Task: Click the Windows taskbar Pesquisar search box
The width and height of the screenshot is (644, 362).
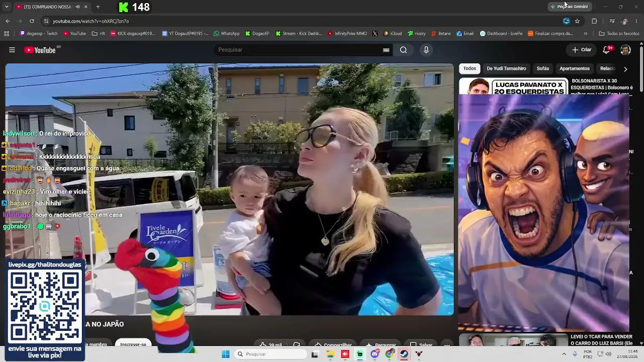Action: point(271,354)
